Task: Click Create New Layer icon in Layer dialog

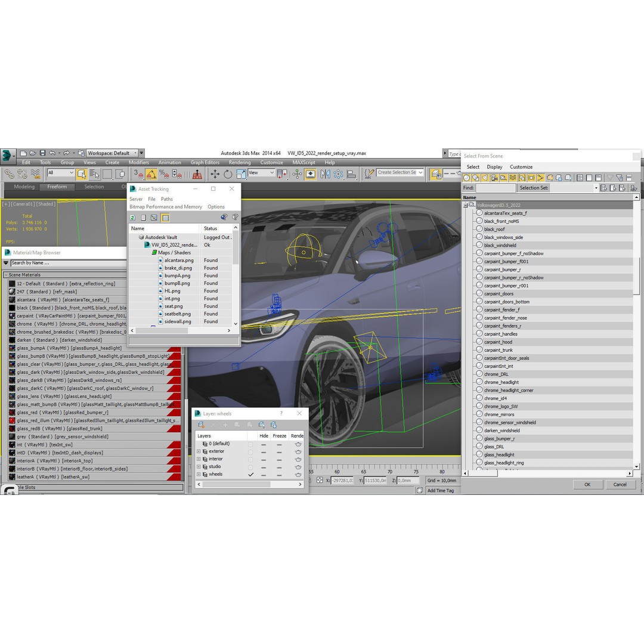Action: [201, 425]
